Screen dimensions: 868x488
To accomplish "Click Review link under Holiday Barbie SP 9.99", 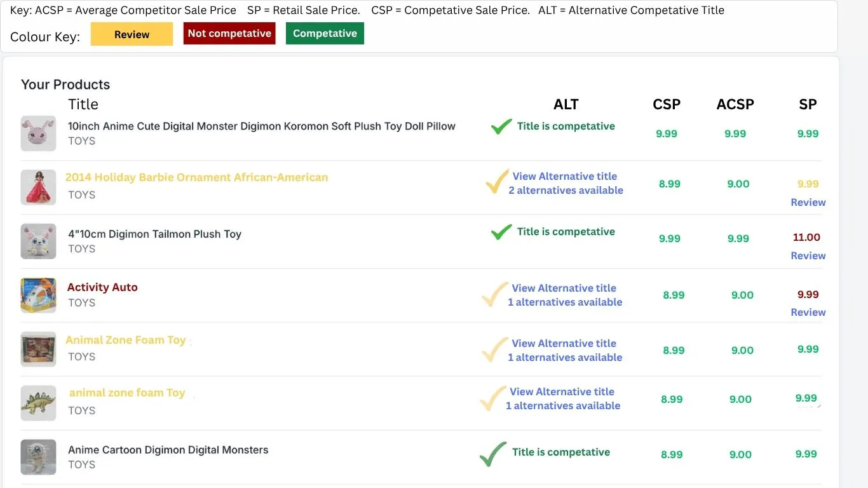I will click(x=808, y=202).
